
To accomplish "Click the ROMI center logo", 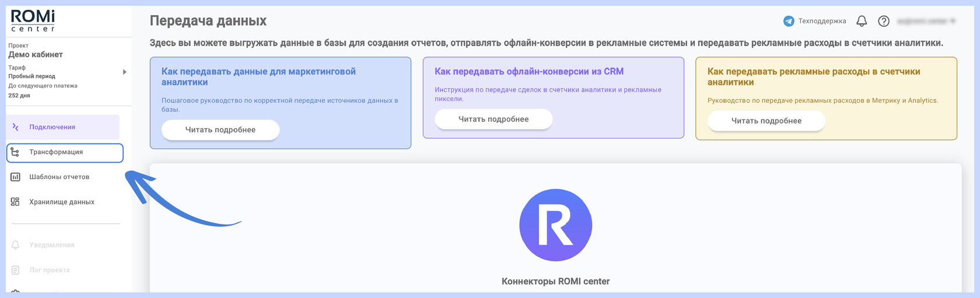I will (x=33, y=21).
